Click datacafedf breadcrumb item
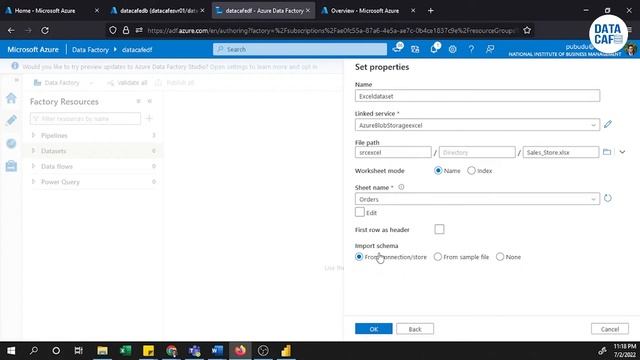Image resolution: width=640 pixels, height=360 pixels. [x=137, y=49]
